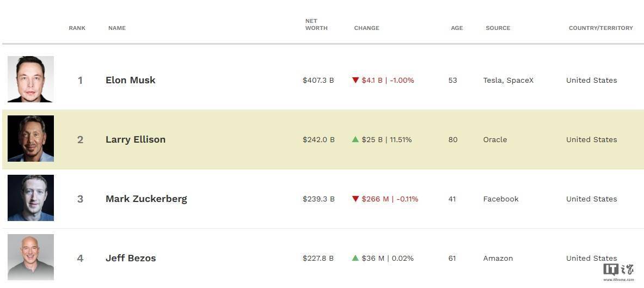Sort the list by RANK column
Viewport: 644px width, 288px height.
pyautogui.click(x=77, y=28)
